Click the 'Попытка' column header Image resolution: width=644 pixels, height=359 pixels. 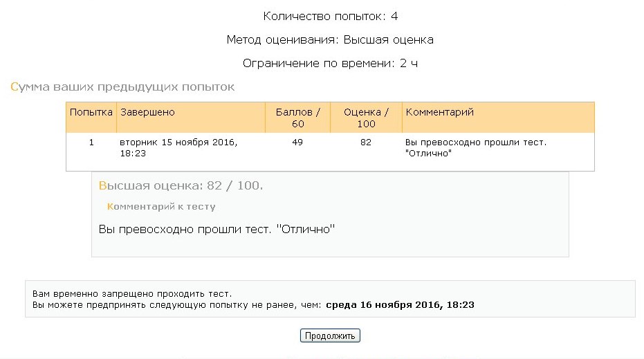(91, 112)
